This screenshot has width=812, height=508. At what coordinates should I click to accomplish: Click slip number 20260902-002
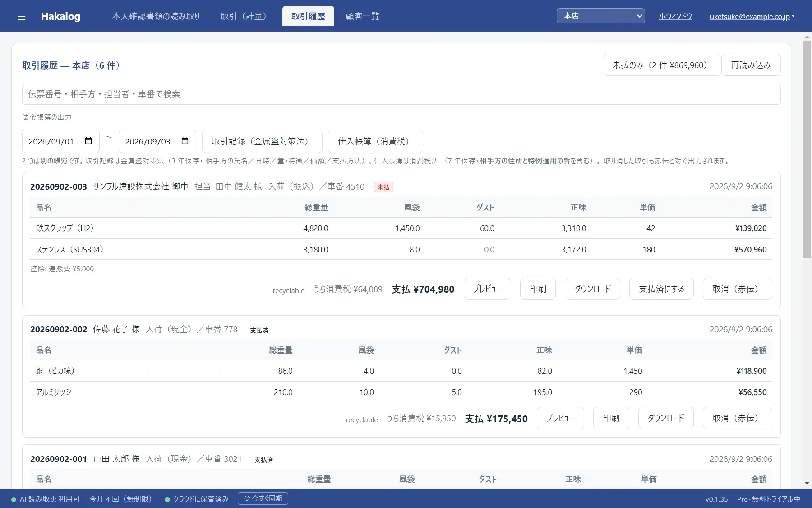pyautogui.click(x=59, y=329)
